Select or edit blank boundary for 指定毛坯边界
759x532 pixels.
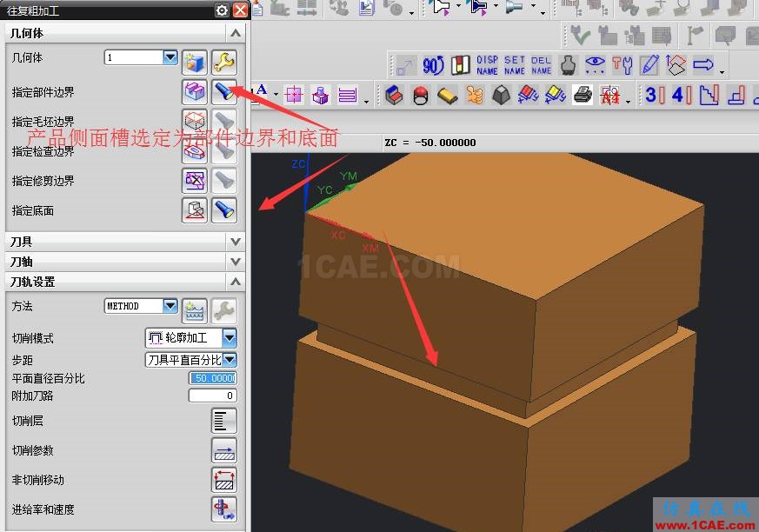[x=195, y=122]
